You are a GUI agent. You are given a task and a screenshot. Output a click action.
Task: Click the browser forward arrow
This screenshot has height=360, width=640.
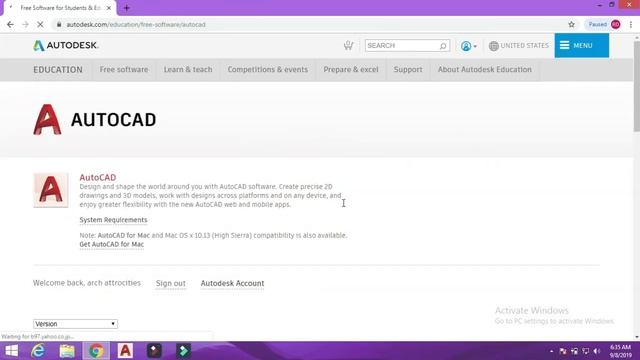(x=25, y=24)
